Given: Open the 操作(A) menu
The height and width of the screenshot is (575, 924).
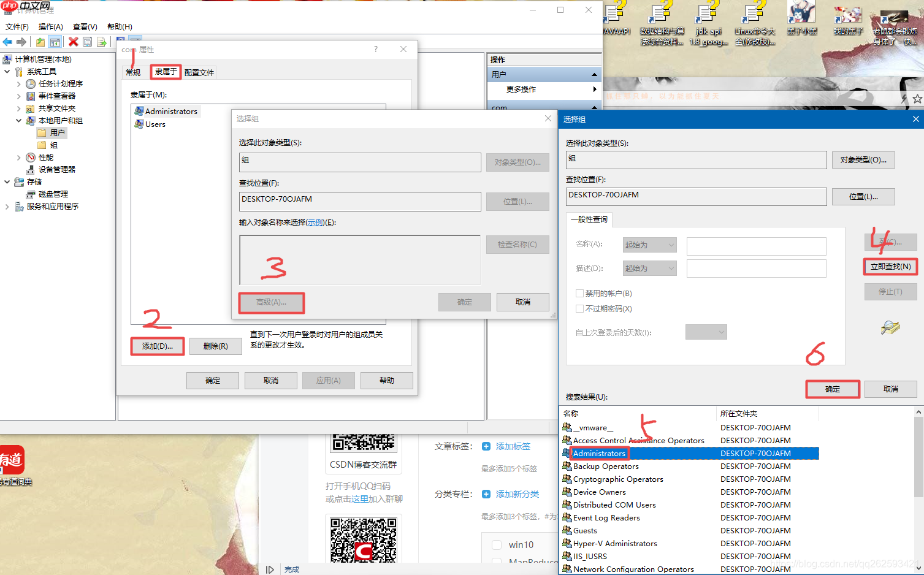Looking at the screenshot, I should [x=50, y=27].
